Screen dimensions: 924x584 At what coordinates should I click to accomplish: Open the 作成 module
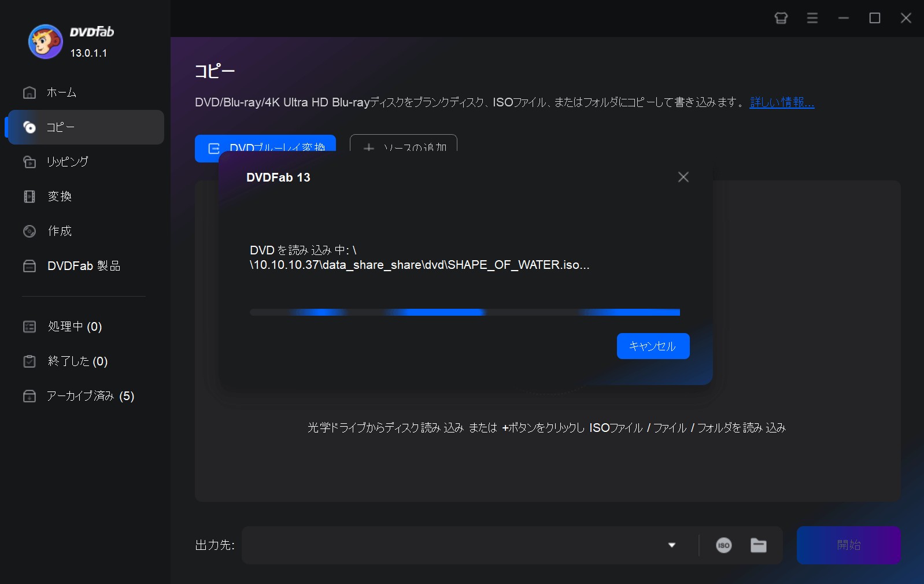click(x=86, y=231)
